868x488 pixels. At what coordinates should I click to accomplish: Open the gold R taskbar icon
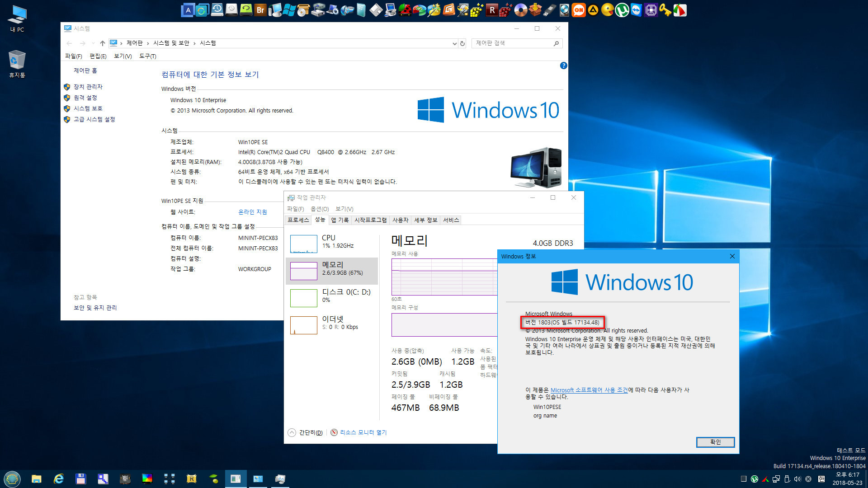point(192,479)
